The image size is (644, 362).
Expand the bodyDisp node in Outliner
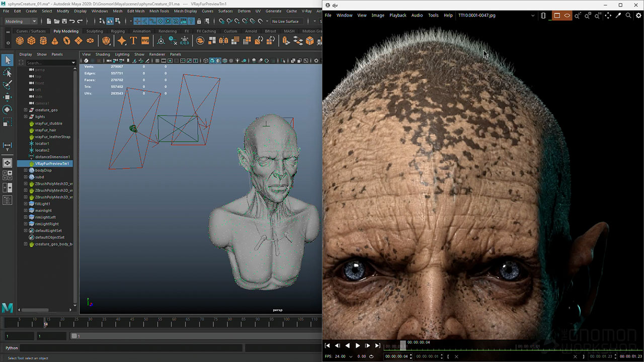point(26,170)
